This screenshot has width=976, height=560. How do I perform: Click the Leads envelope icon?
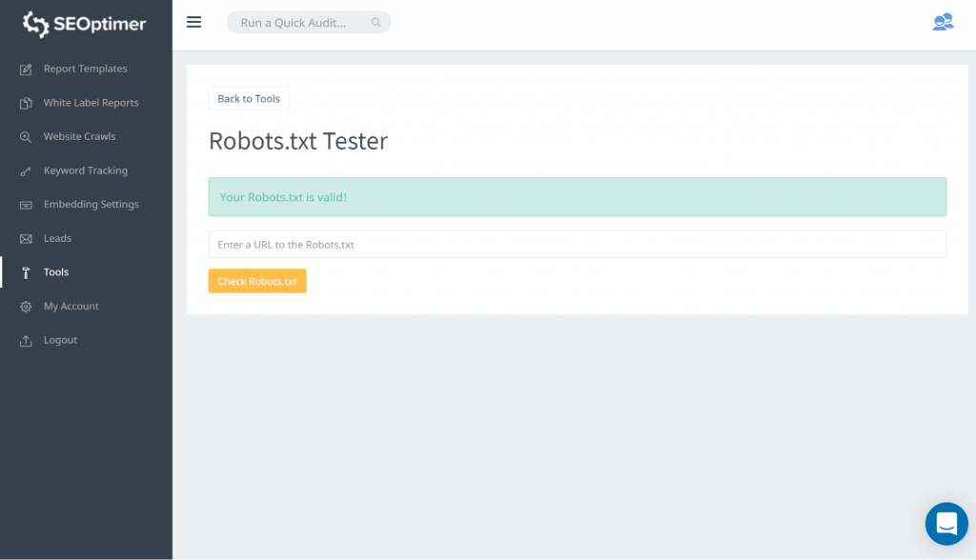26,239
